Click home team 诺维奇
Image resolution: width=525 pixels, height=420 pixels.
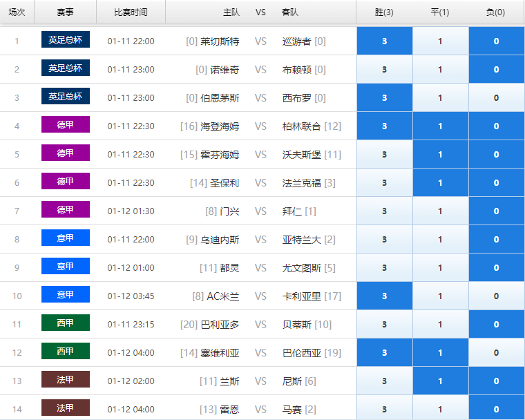click(x=225, y=70)
